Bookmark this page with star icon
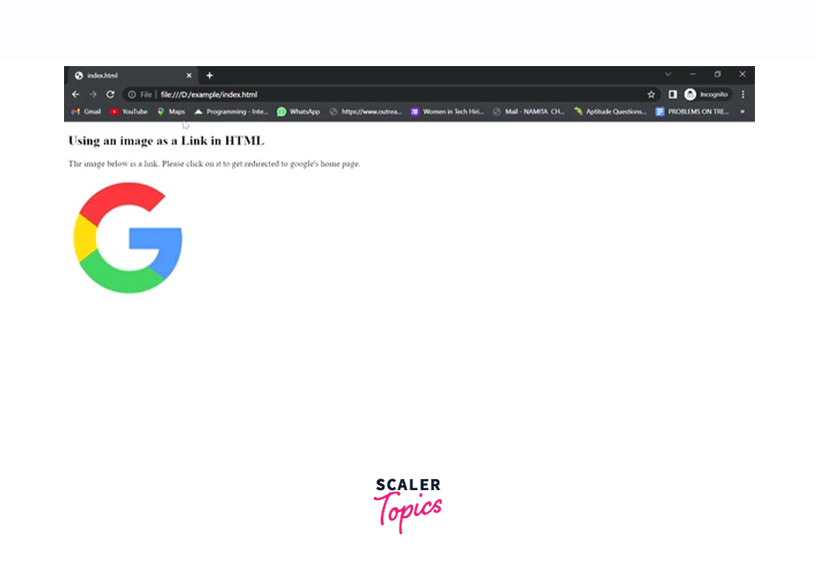This screenshot has height=580, width=816. [x=651, y=94]
